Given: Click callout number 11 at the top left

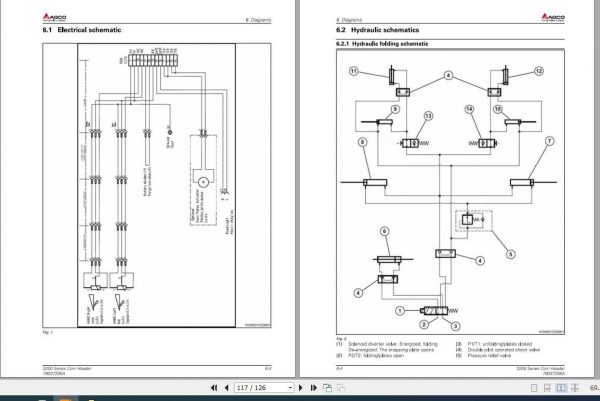Looking at the screenshot, I should pyautogui.click(x=354, y=71).
